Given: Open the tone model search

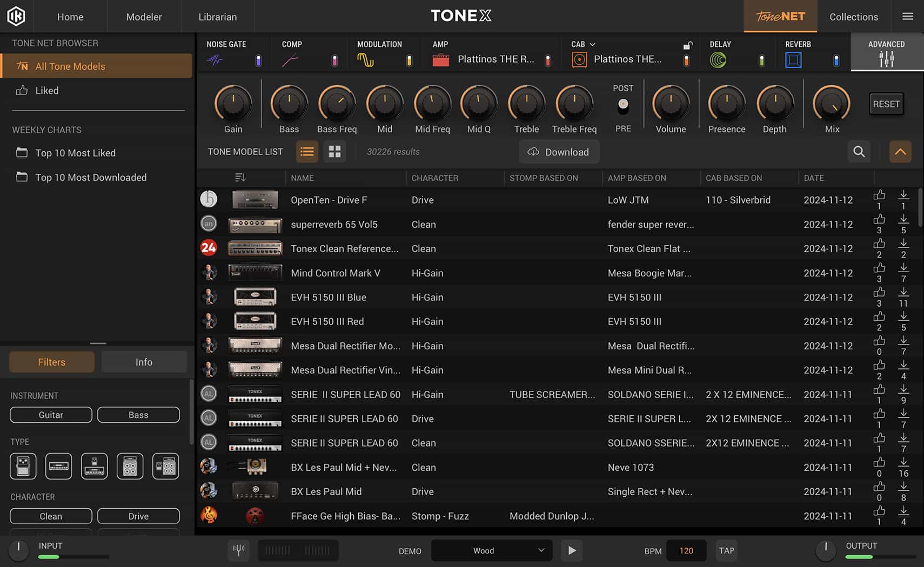Looking at the screenshot, I should point(859,152).
